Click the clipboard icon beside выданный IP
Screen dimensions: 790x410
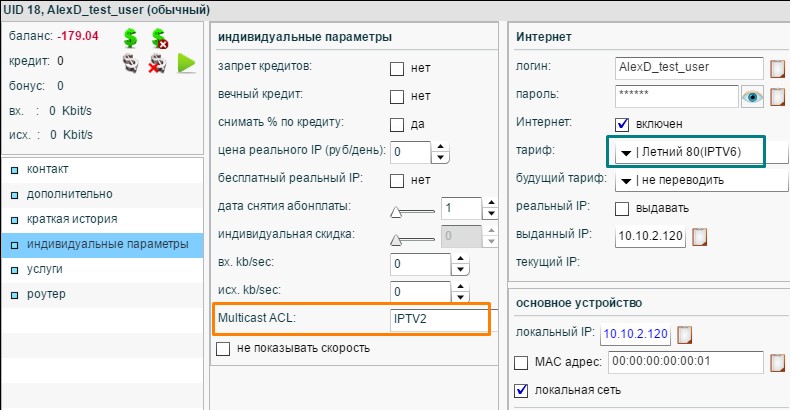(x=700, y=236)
